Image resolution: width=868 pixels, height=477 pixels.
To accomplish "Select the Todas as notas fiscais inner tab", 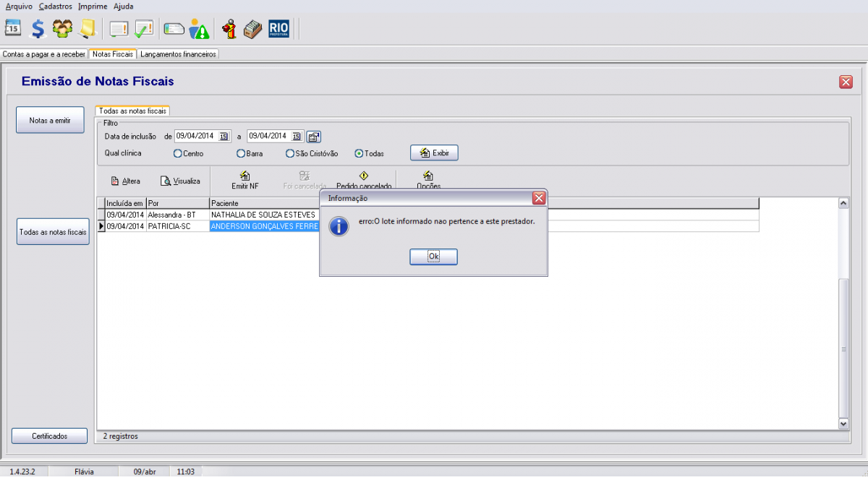I will [132, 111].
